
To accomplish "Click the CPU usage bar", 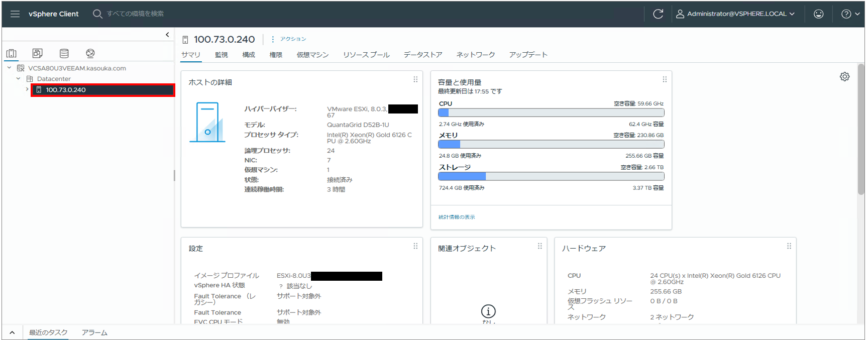I will point(551,113).
